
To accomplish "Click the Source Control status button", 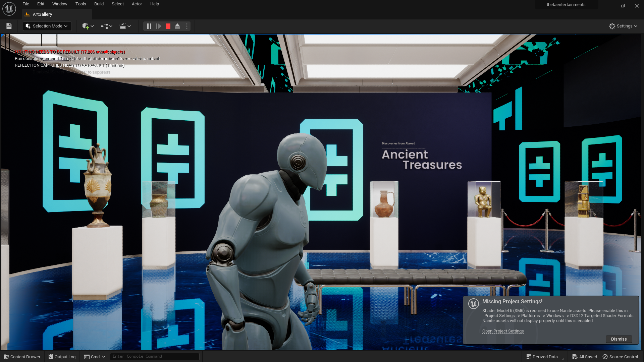I will coord(621,357).
